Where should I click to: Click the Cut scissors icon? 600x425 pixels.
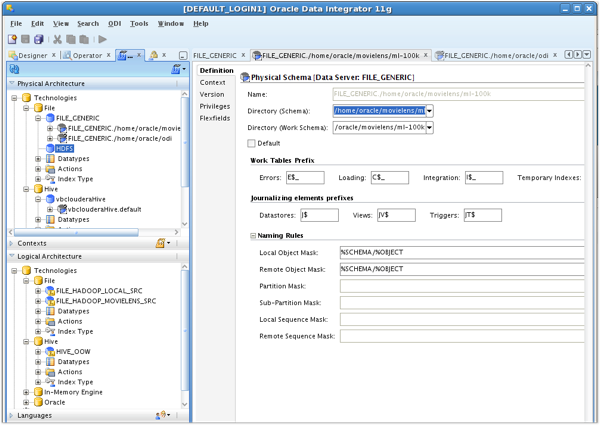pyautogui.click(x=57, y=39)
